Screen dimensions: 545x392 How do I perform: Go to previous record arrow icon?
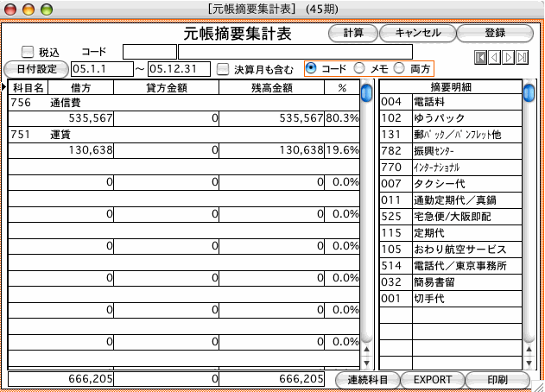(495, 58)
